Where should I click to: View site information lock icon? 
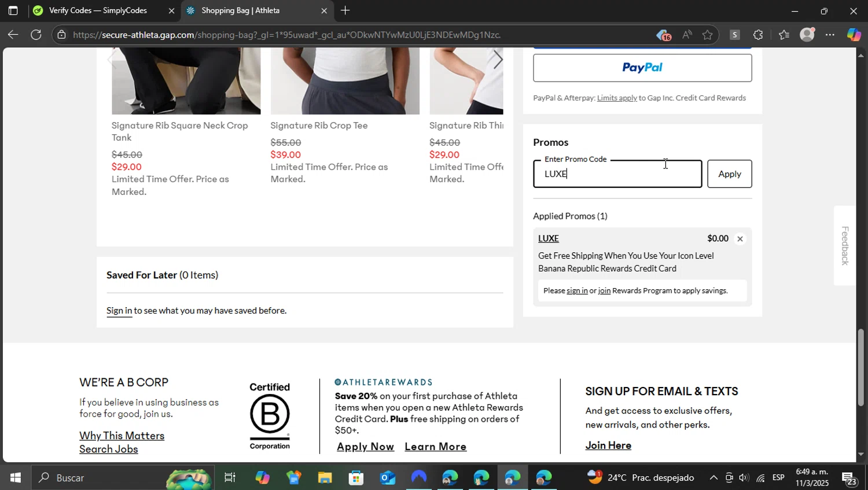click(61, 35)
